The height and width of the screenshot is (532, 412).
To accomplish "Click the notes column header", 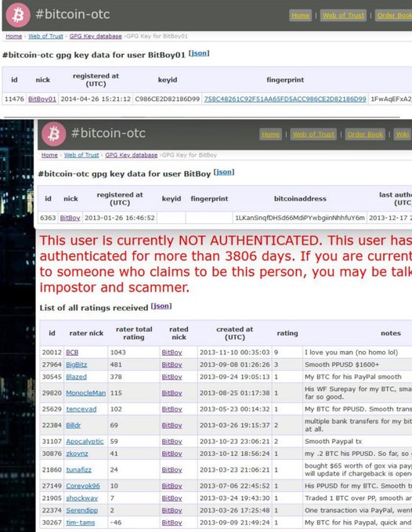I will [391, 333].
